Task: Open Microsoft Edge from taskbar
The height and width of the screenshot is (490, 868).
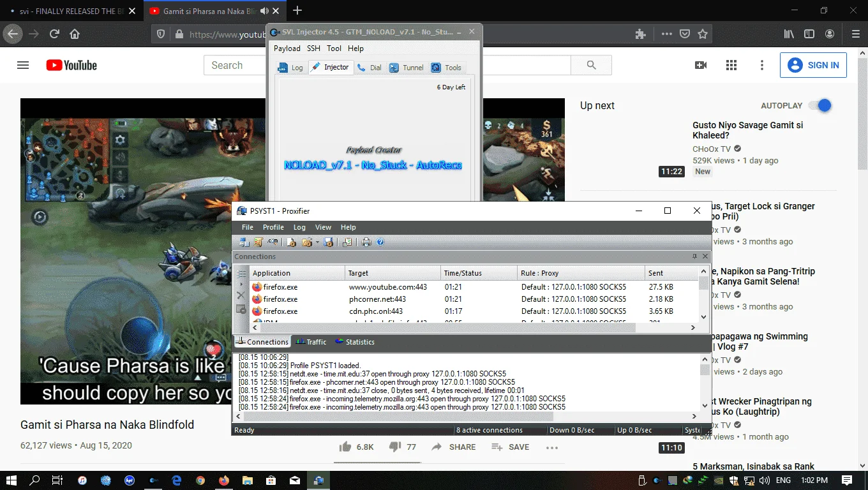Action: (x=177, y=480)
